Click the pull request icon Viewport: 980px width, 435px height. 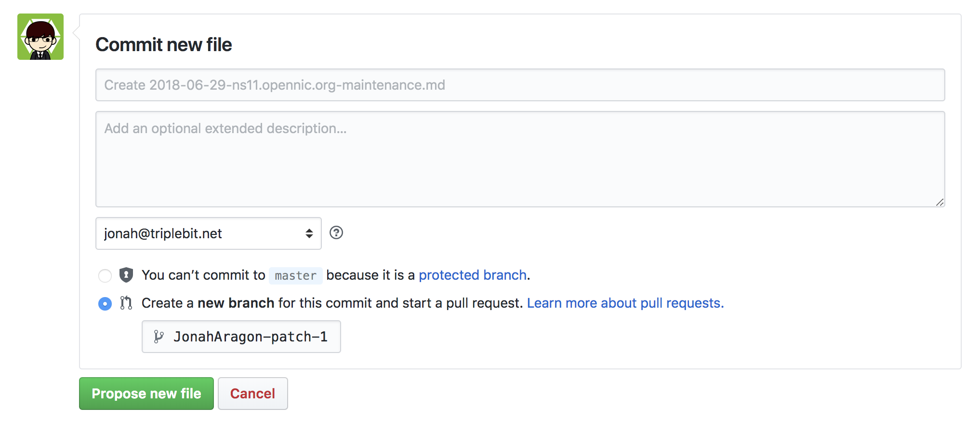click(126, 303)
